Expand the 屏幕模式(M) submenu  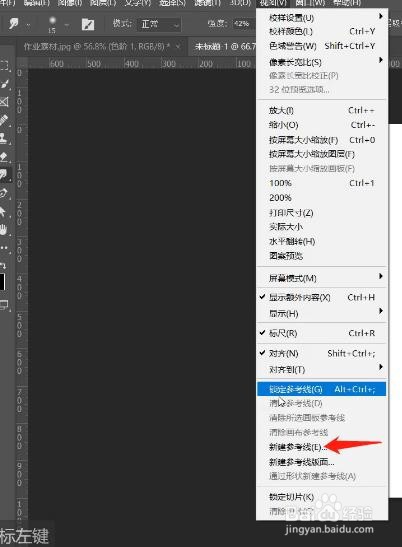tap(321, 278)
